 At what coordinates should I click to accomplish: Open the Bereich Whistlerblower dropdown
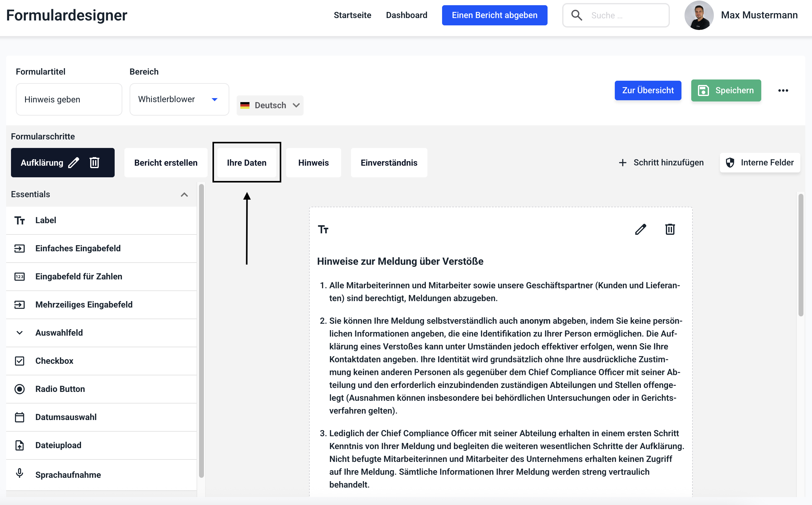click(x=179, y=100)
